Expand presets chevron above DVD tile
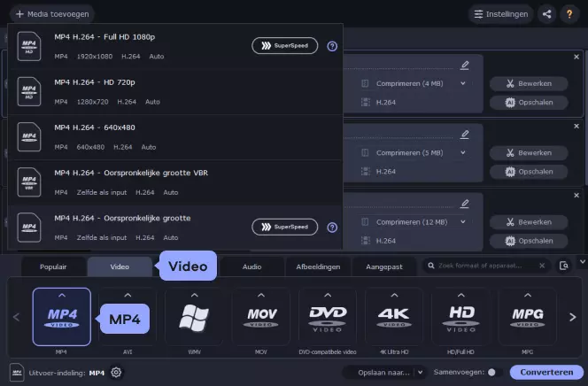 coord(328,296)
